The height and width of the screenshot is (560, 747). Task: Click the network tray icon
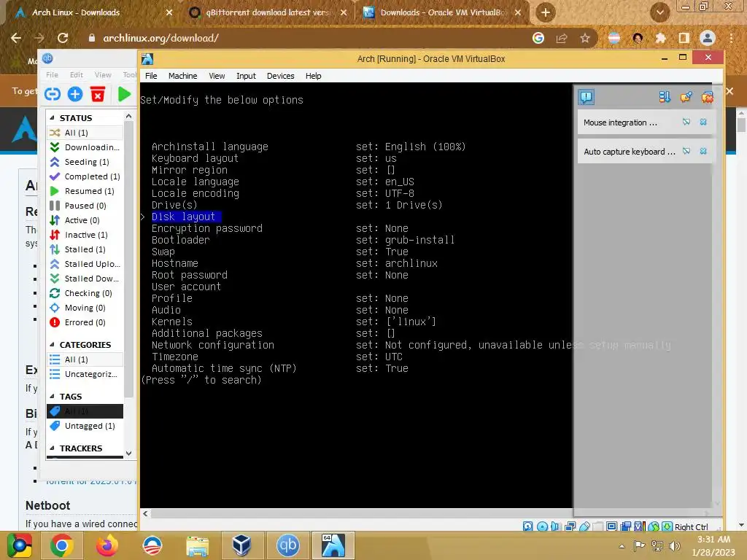tap(657, 546)
